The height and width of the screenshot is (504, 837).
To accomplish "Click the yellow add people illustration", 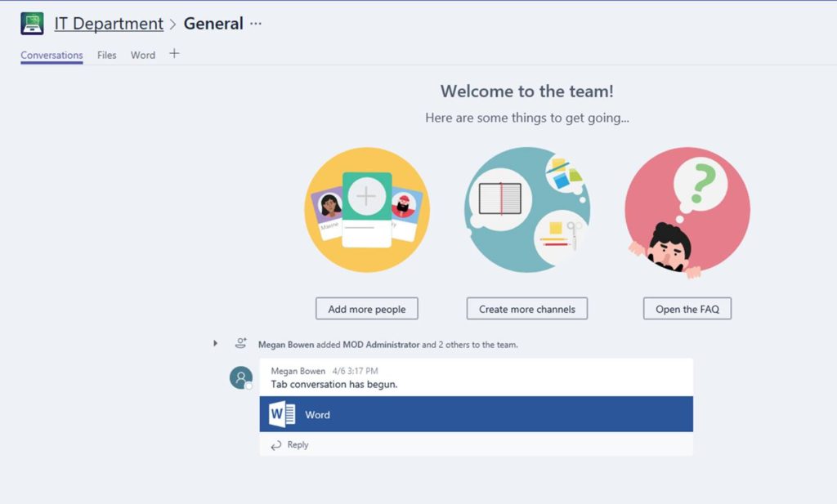I will point(367,210).
